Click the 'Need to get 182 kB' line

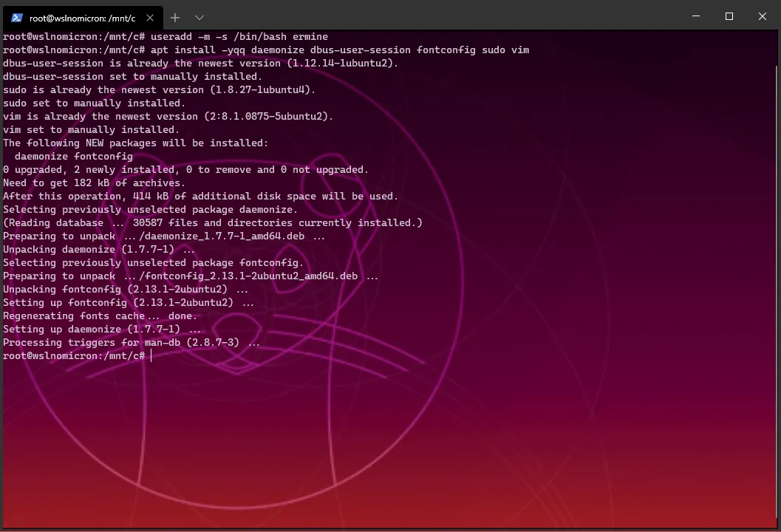click(95, 183)
